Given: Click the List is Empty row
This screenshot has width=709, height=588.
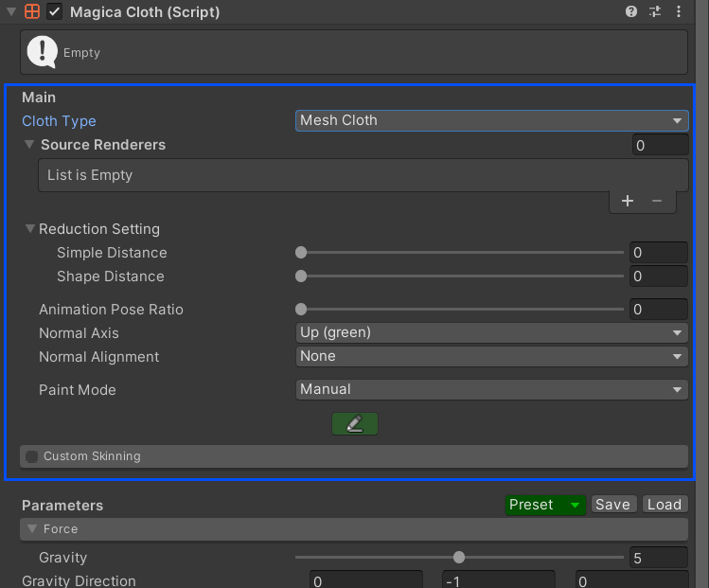Looking at the screenshot, I should pyautogui.click(x=363, y=175).
